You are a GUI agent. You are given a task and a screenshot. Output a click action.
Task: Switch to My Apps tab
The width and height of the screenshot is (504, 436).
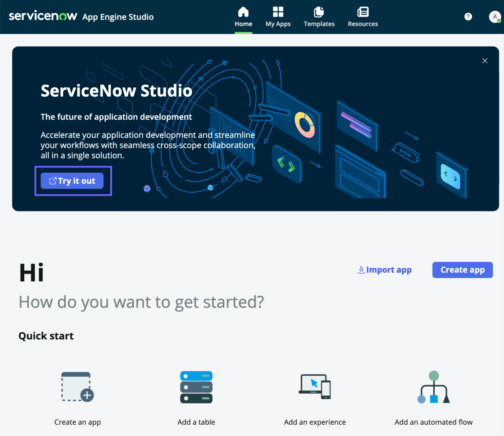click(x=278, y=17)
